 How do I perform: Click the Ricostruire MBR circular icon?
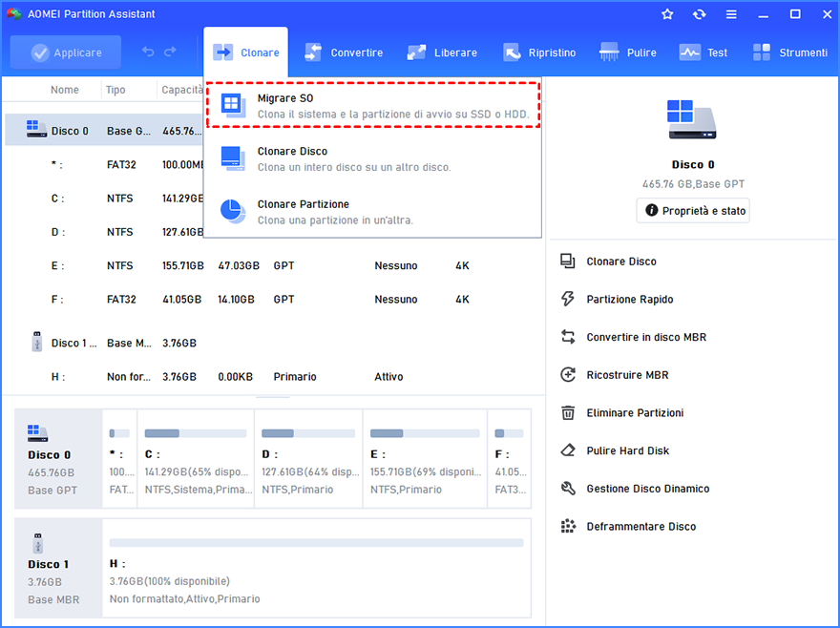pyautogui.click(x=568, y=374)
